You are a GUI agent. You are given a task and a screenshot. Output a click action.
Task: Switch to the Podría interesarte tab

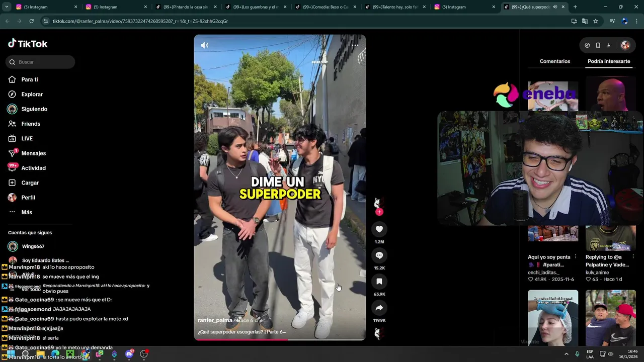coord(609,61)
